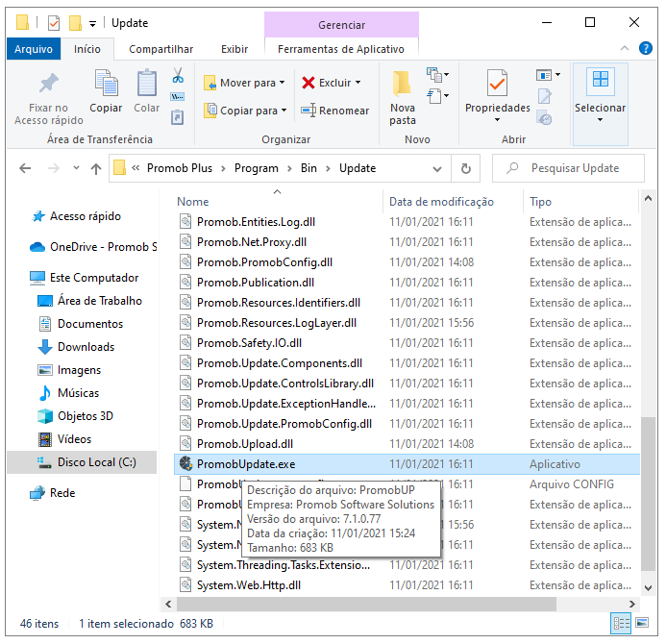Switch to the Exibir tab
666x644 pixels.
[234, 49]
